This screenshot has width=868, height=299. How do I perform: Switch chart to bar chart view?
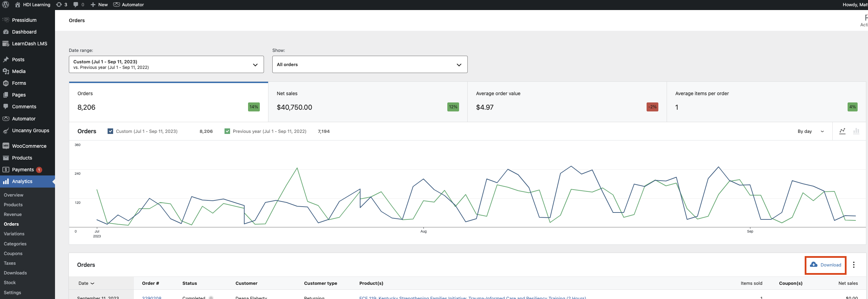856,131
